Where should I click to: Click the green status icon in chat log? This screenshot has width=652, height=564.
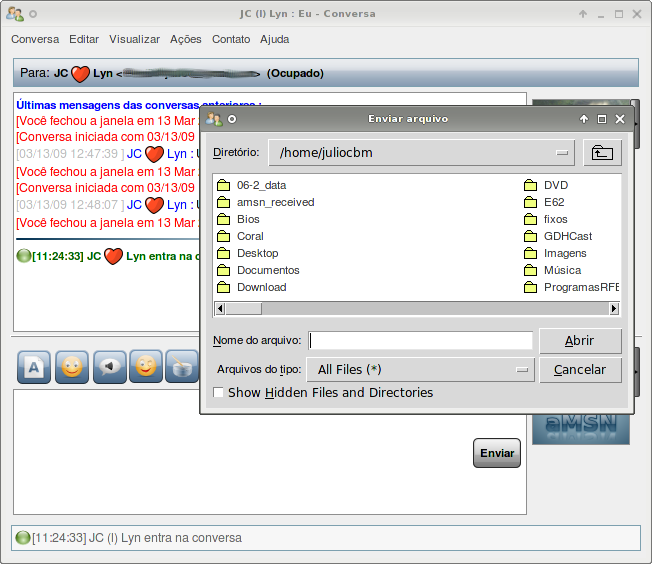(x=24, y=256)
